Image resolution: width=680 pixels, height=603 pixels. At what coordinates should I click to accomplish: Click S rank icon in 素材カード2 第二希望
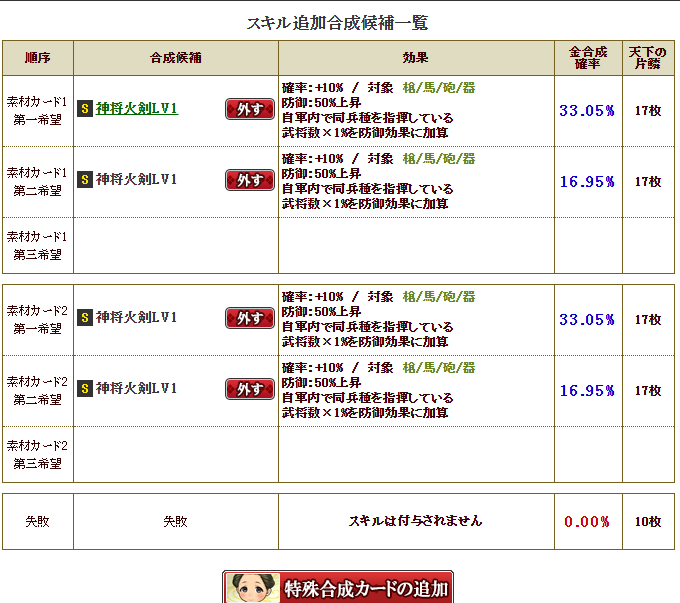(85, 388)
